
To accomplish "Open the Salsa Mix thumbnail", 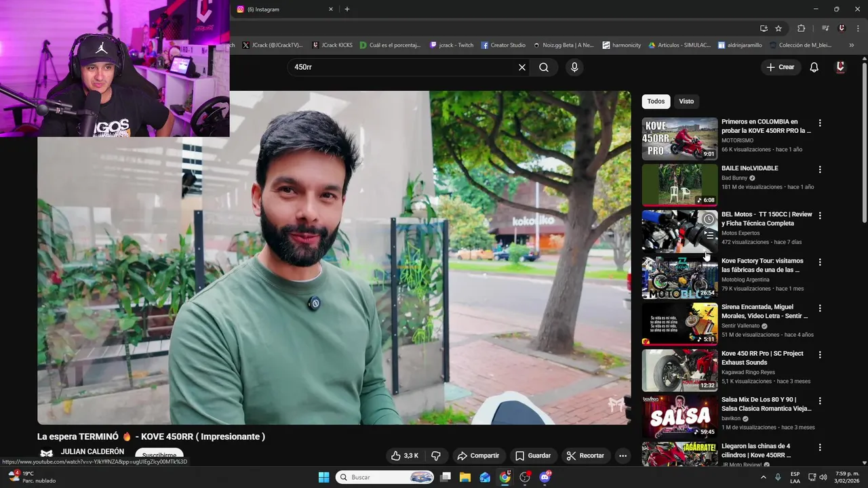I will click(x=679, y=417).
